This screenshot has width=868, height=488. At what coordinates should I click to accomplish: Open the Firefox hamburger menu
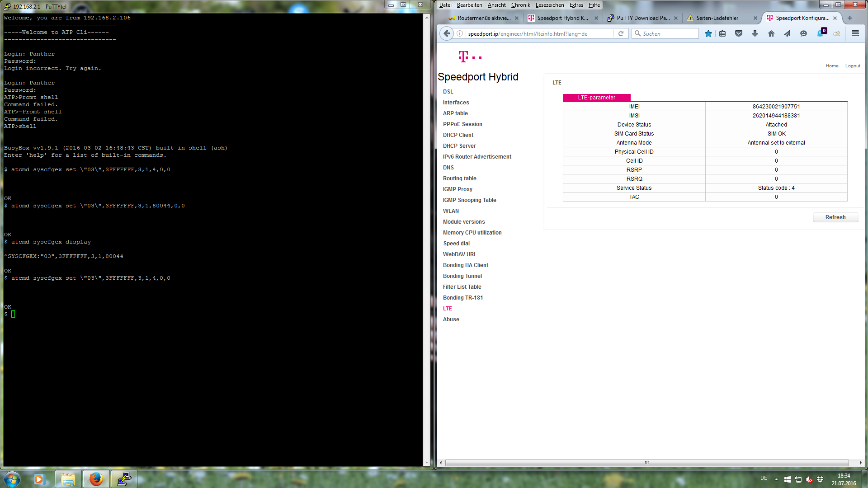tap(855, 33)
